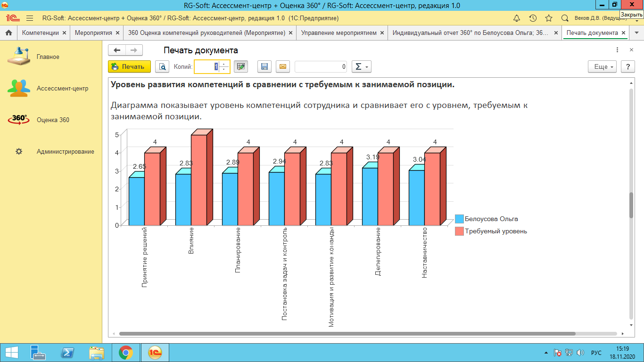Click the Требуемый уровень red legend swatch

459,231
